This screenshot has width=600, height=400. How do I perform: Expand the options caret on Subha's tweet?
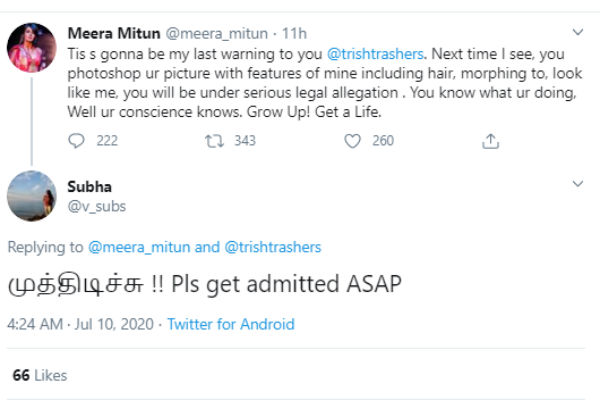577,184
